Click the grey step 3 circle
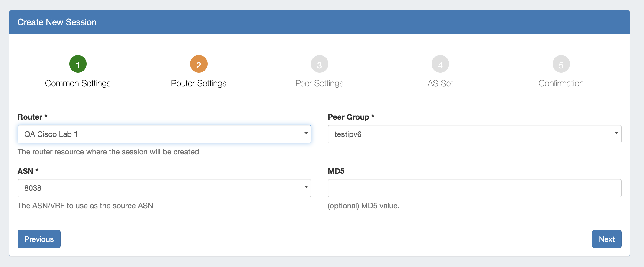The image size is (644, 267). click(319, 64)
